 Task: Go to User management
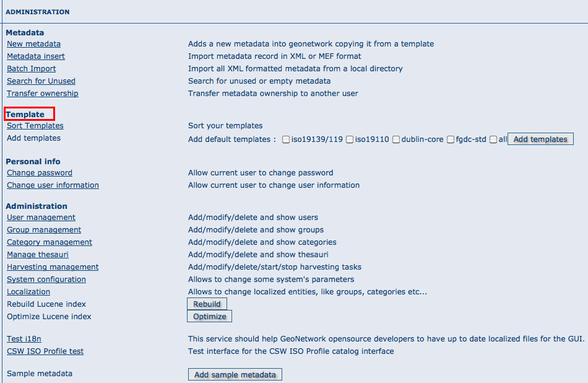click(x=41, y=218)
